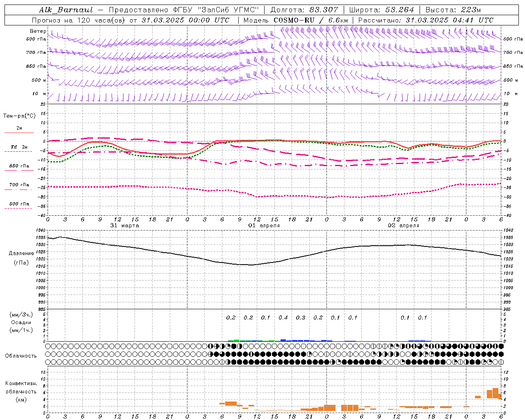Click the COSMO-RU model name in header

(x=291, y=20)
